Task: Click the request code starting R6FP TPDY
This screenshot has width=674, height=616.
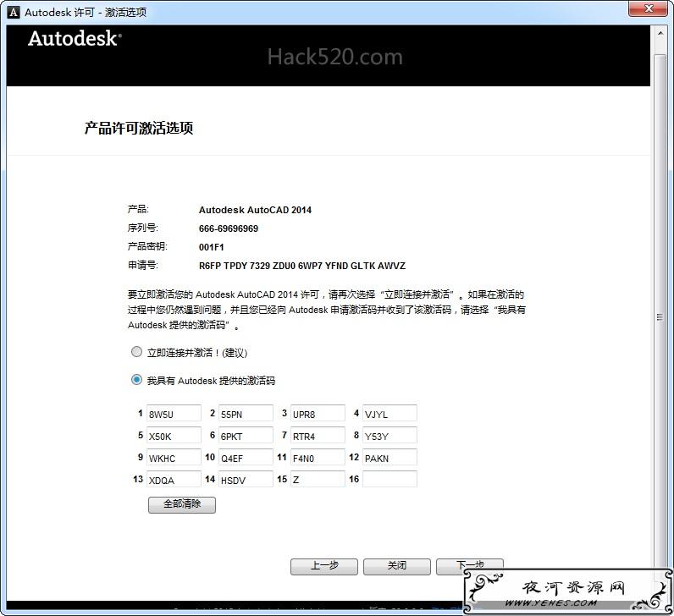Action: (x=301, y=266)
